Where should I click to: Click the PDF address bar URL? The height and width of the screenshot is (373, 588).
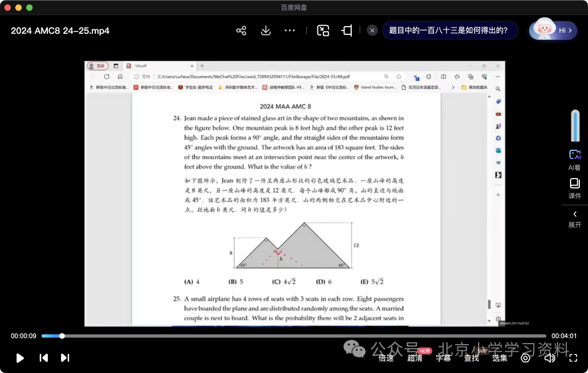[254, 76]
